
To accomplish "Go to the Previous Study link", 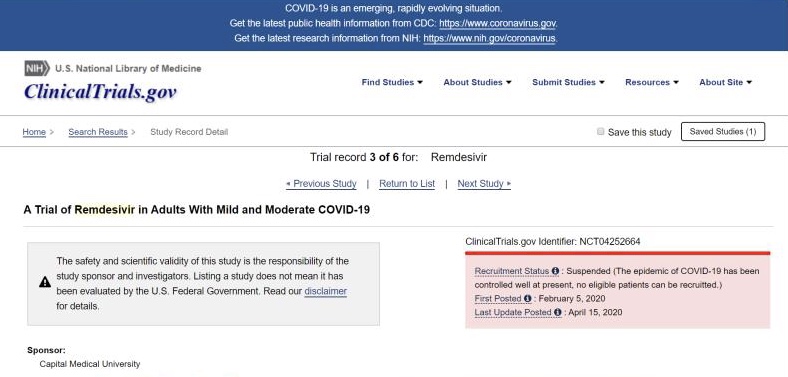I will click(321, 184).
